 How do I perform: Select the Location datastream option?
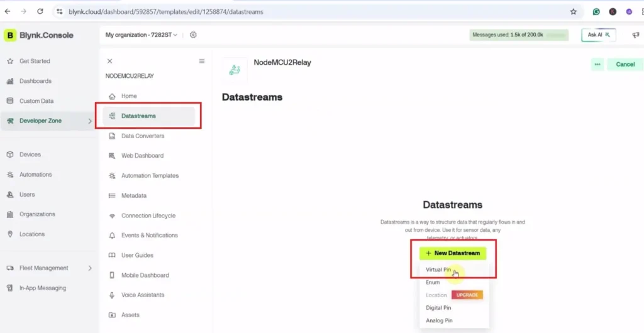tap(436, 295)
